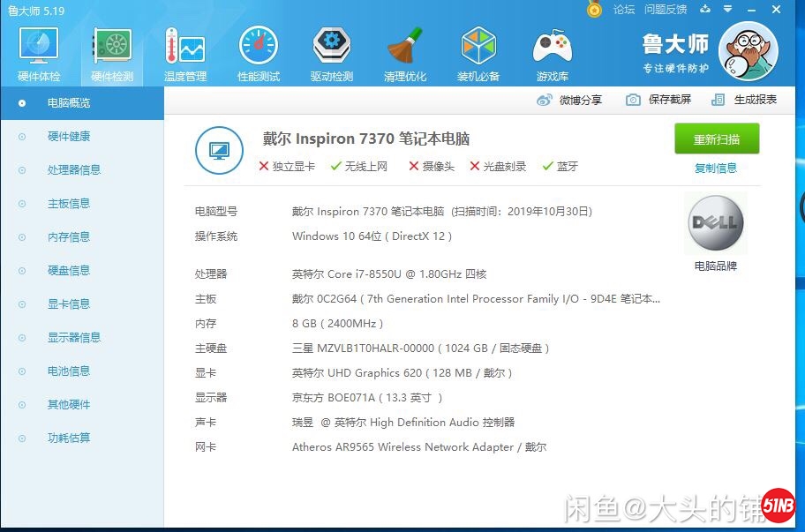Open 驱动检测 driver detection
The width and height of the screenshot is (805, 532).
coord(332,53)
